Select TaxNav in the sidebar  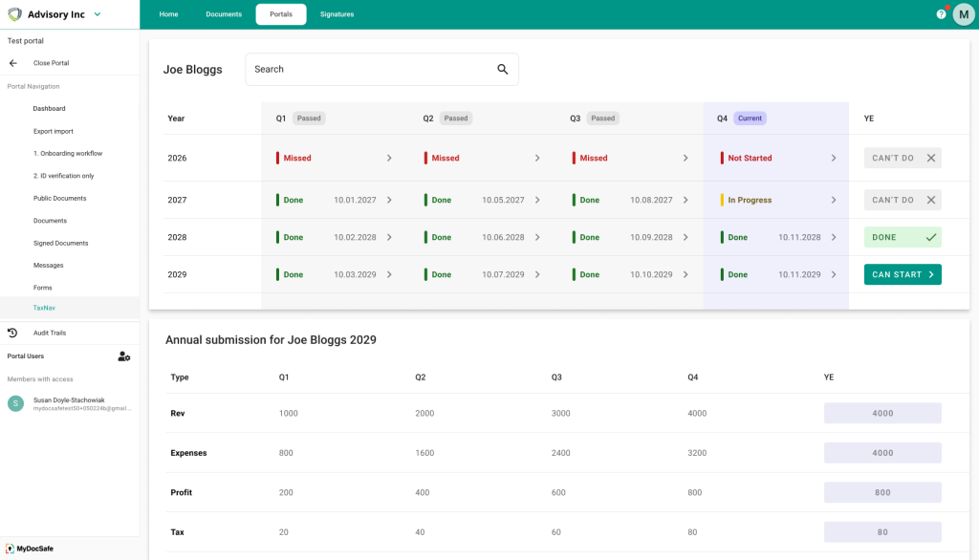[44, 308]
